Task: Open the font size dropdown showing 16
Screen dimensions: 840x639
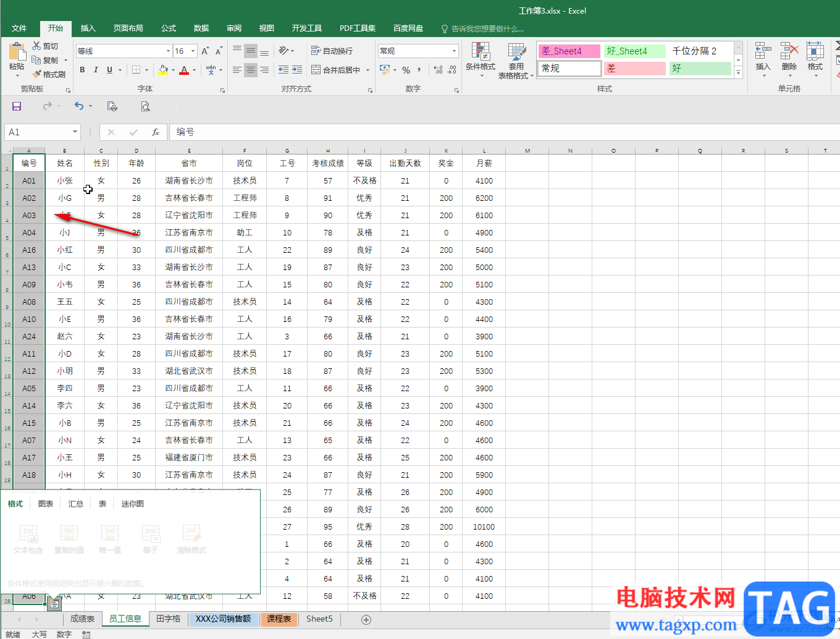Action: click(x=193, y=51)
